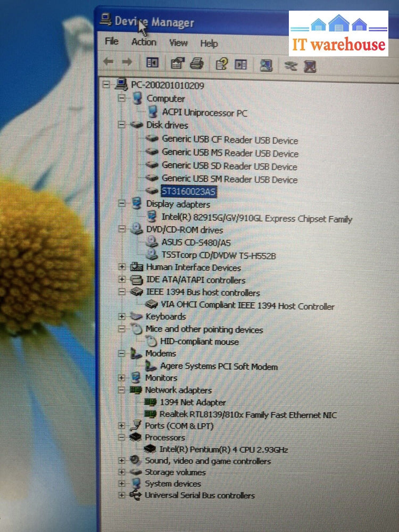Expand the Sound, video and game controllers node

tap(122, 460)
